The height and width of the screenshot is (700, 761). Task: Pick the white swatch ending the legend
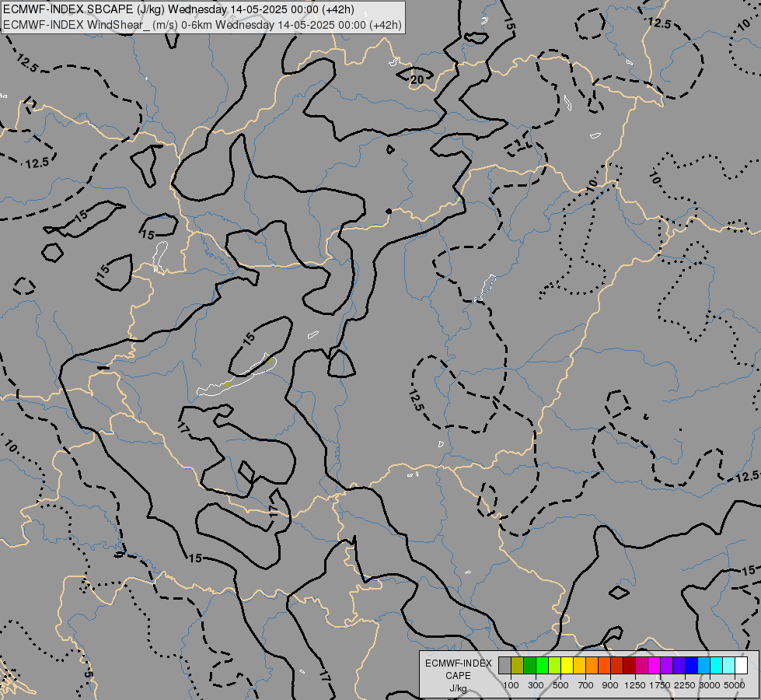pos(741,666)
